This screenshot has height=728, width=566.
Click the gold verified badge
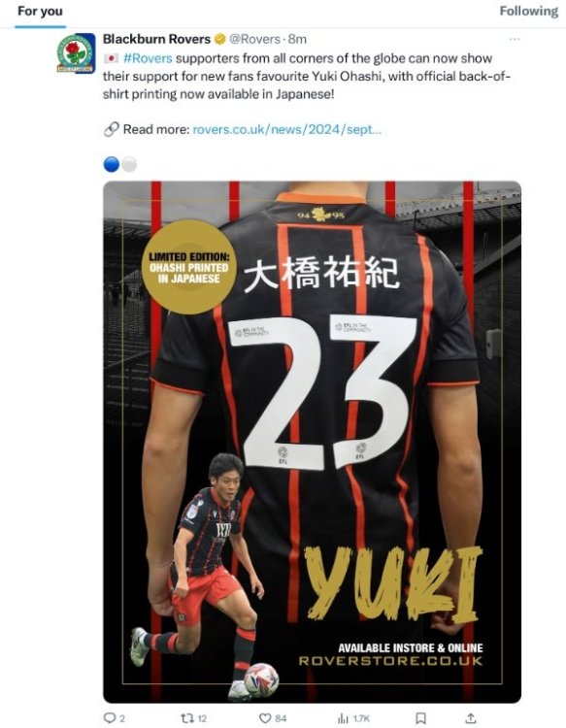219,40
